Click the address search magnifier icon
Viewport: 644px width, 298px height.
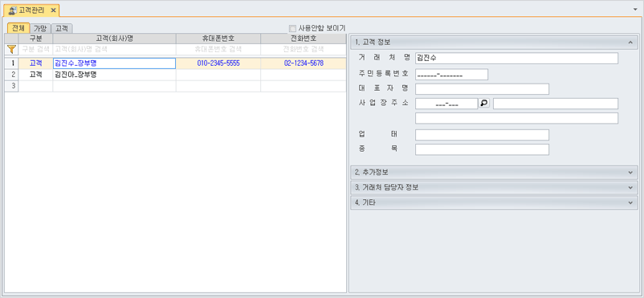pos(485,103)
